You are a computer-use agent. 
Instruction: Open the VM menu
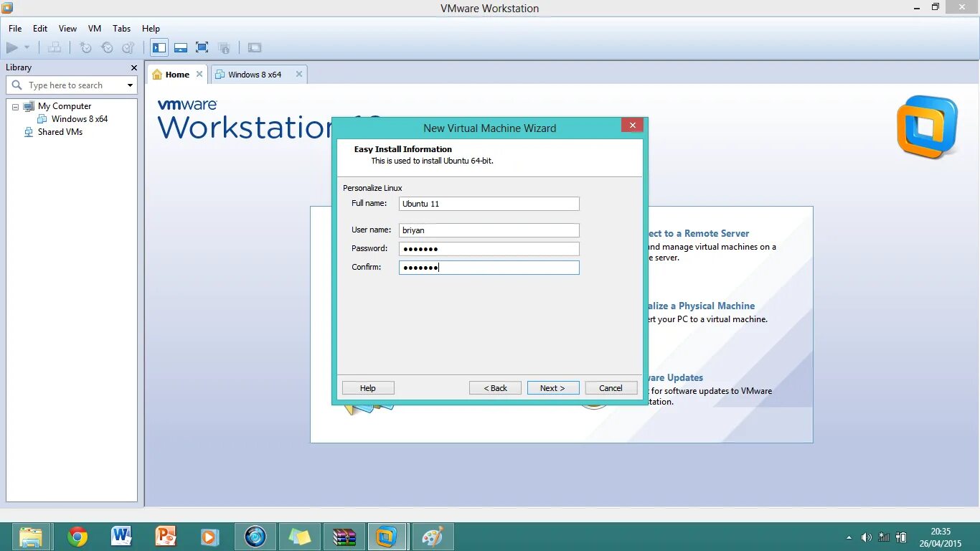(x=94, y=29)
